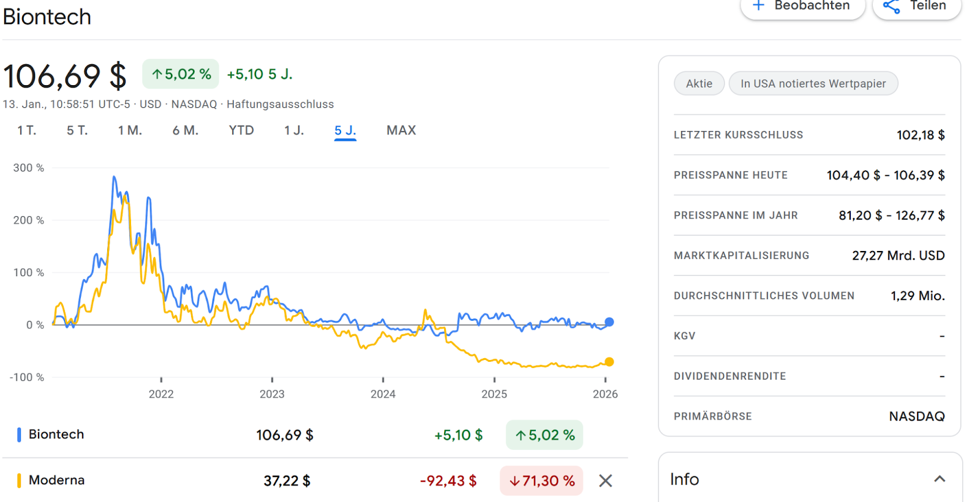Click the share icon next to Teilen
Viewport: 980px width, 502px height.
coord(891,7)
